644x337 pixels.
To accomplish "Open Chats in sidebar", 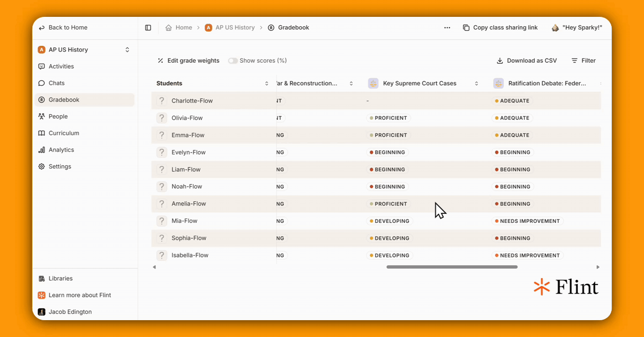I will pyautogui.click(x=84, y=83).
